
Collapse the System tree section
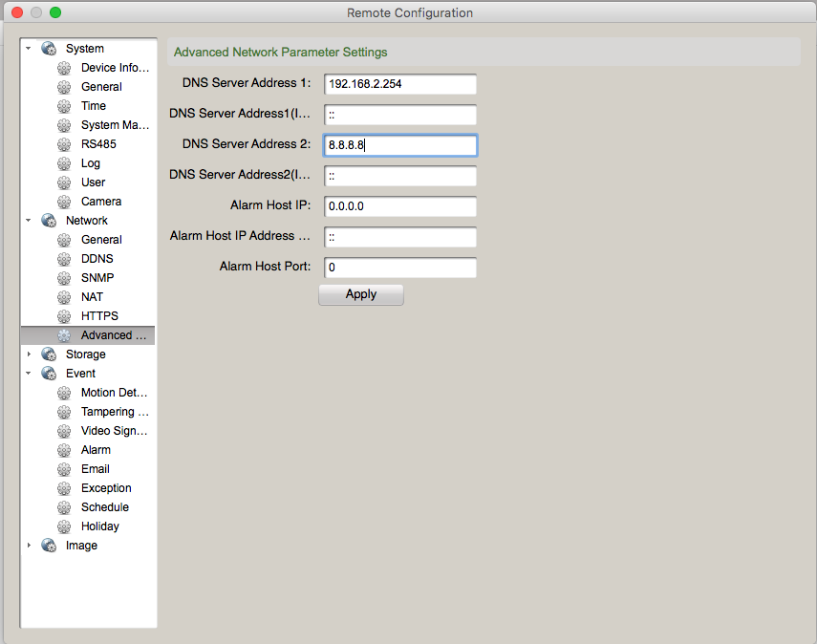click(x=29, y=49)
